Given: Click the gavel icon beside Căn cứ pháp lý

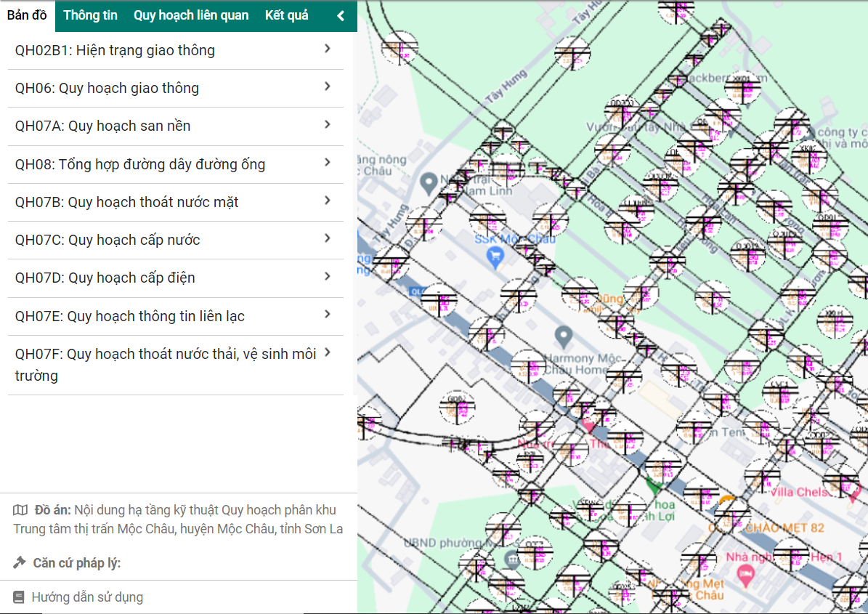Looking at the screenshot, I should (20, 563).
